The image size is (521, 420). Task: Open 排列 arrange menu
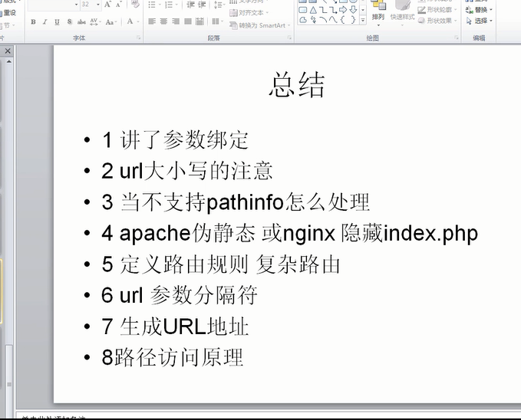click(x=378, y=12)
